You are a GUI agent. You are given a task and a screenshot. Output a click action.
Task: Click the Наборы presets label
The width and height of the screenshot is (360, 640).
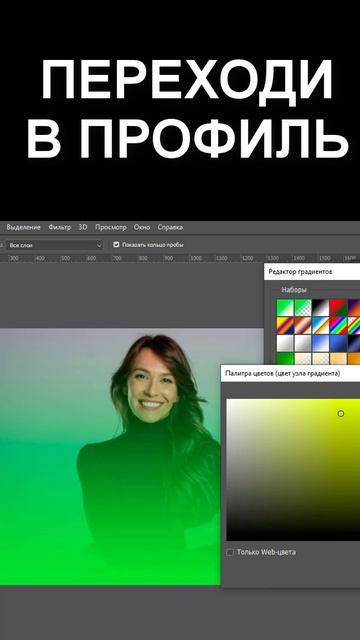tap(294, 290)
